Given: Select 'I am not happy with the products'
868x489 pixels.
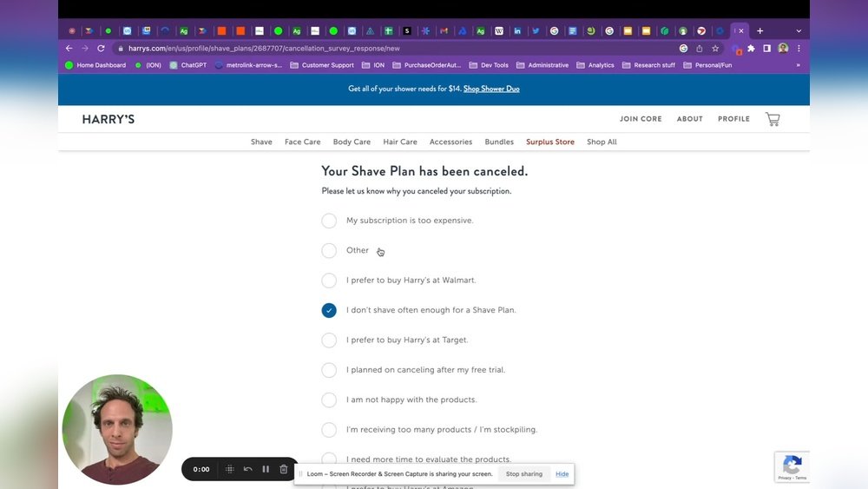Looking at the screenshot, I should pos(329,400).
